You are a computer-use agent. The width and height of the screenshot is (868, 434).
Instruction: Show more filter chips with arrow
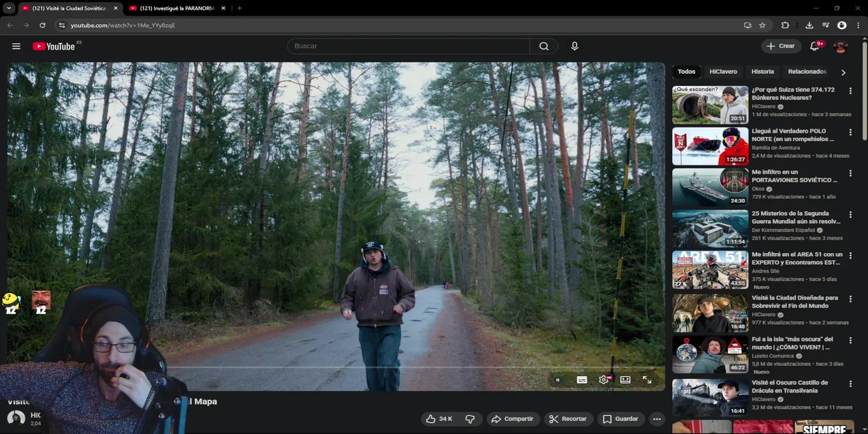tap(843, 72)
